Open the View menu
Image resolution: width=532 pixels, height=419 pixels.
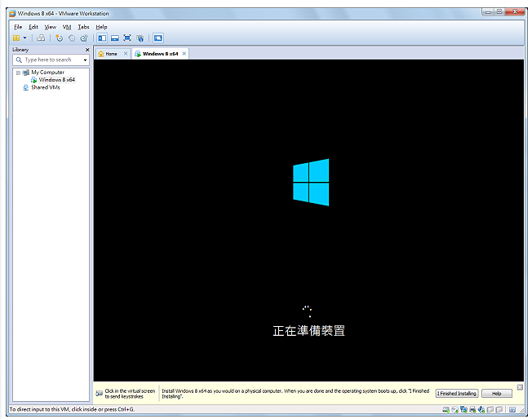point(51,27)
